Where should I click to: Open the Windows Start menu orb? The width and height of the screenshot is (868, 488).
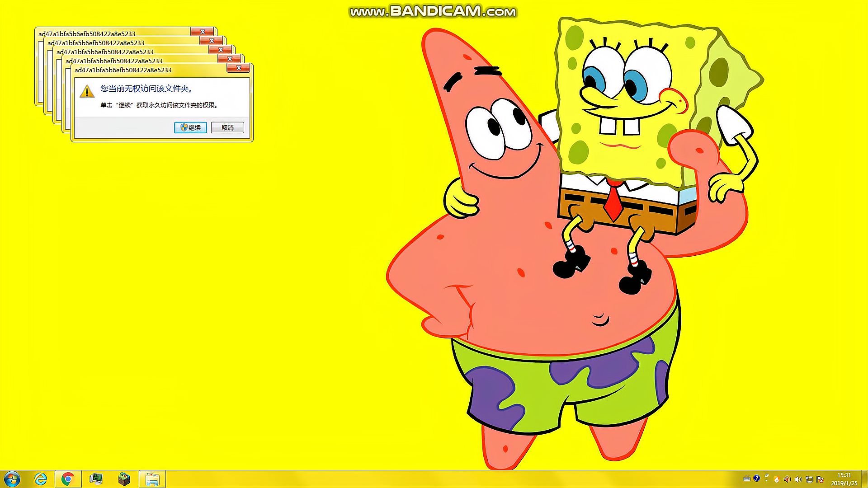pos(12,479)
